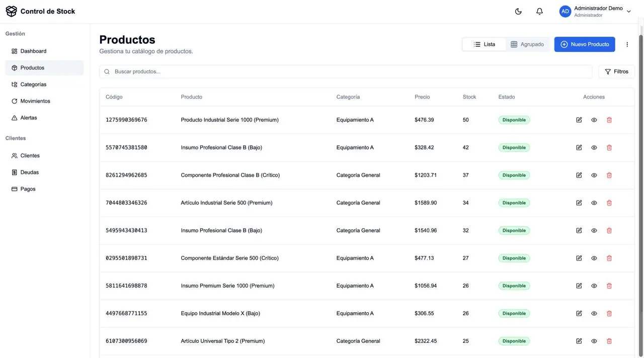Click the Nuevo Producto button

(584, 44)
